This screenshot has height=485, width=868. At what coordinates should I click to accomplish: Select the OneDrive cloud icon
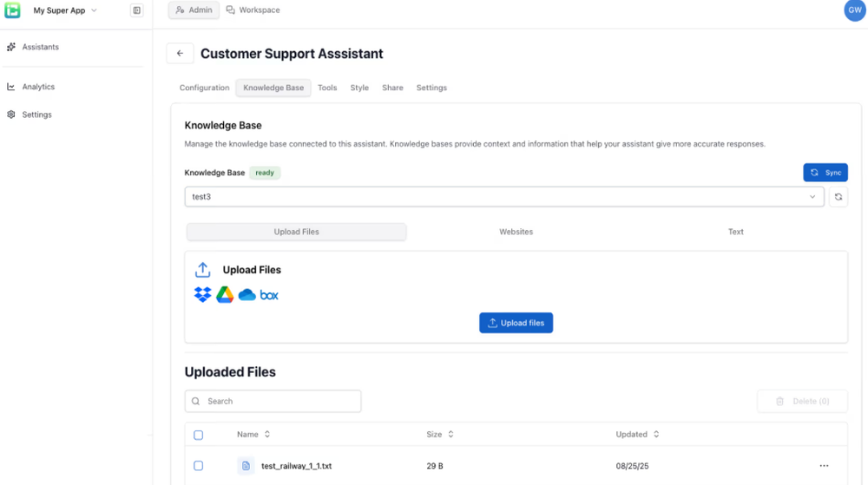(x=247, y=295)
